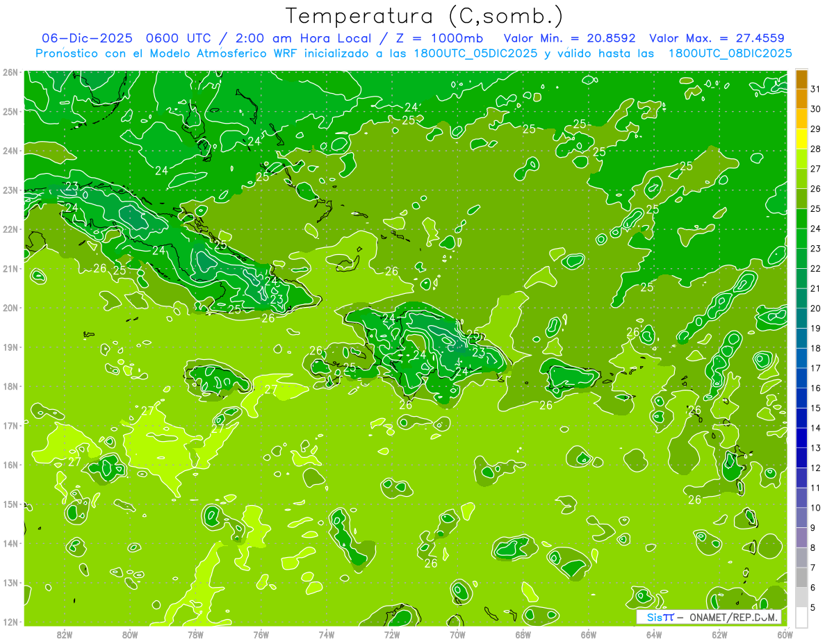Click the "78W" longitude axis label
The width and height of the screenshot is (834, 644).
click(195, 634)
